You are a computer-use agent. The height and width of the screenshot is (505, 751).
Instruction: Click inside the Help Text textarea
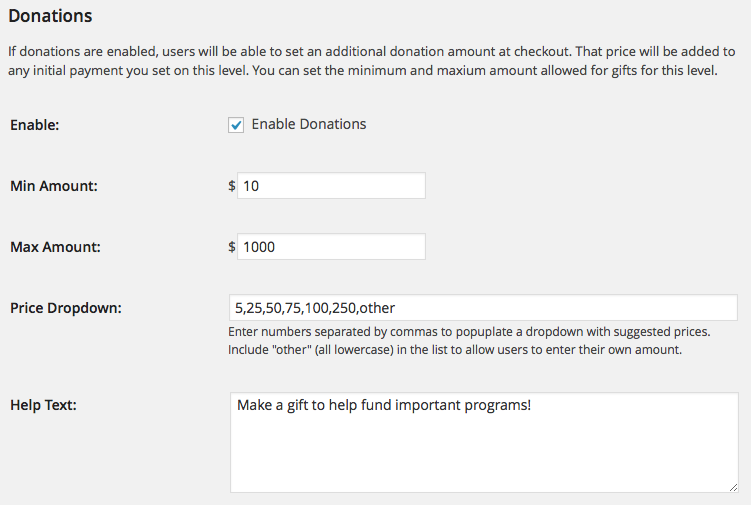(484, 443)
